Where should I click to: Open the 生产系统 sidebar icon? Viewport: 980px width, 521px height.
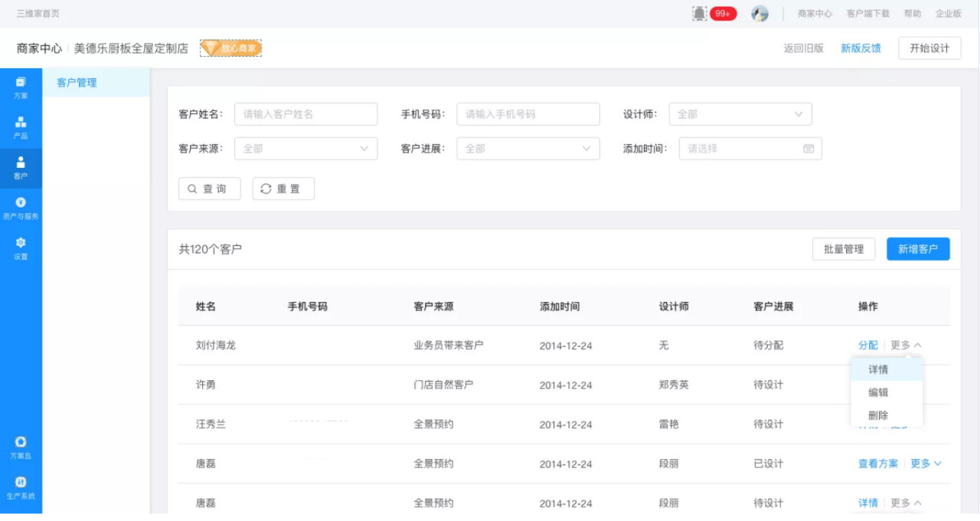(21, 487)
